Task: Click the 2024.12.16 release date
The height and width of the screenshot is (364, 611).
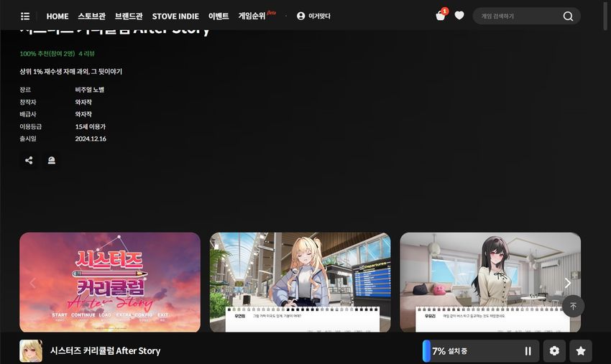Action: point(91,139)
